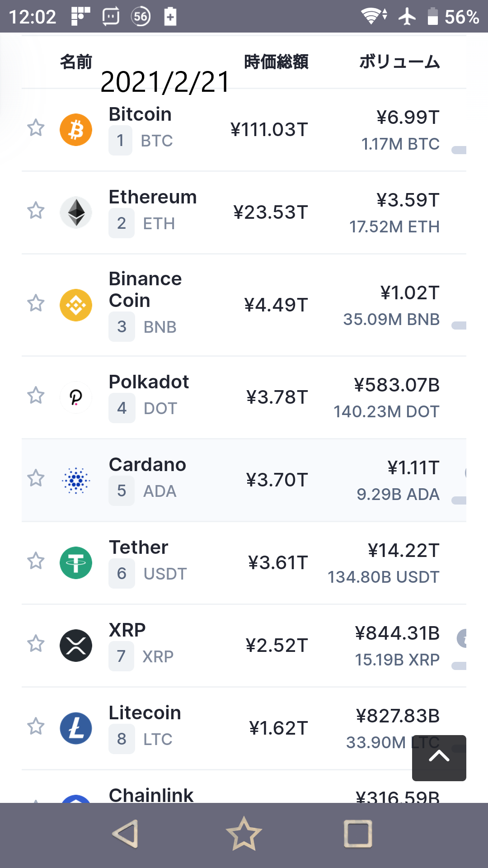Sort the list by ボリューム column
This screenshot has width=488, height=868.
399,62
